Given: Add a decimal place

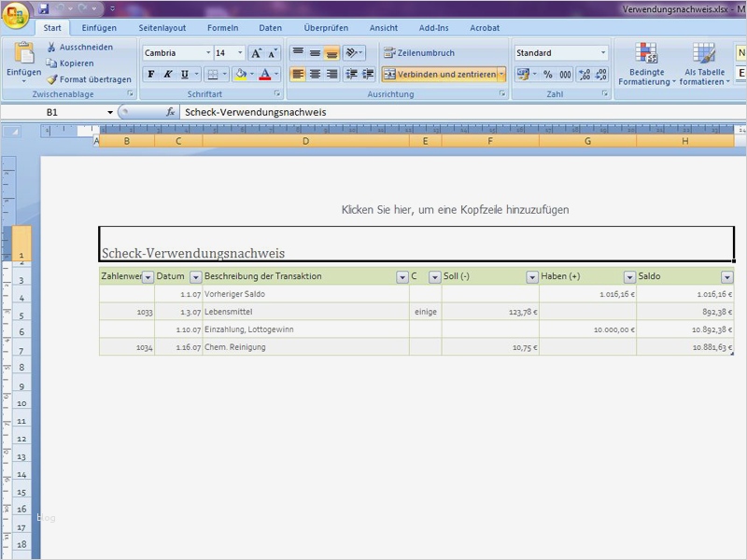Looking at the screenshot, I should pos(585,75).
